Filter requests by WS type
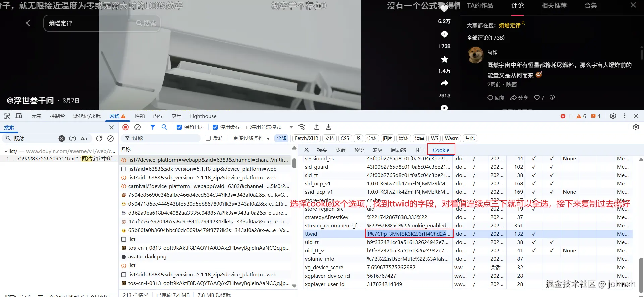Viewport: 644px width, 297px height. [x=434, y=138]
